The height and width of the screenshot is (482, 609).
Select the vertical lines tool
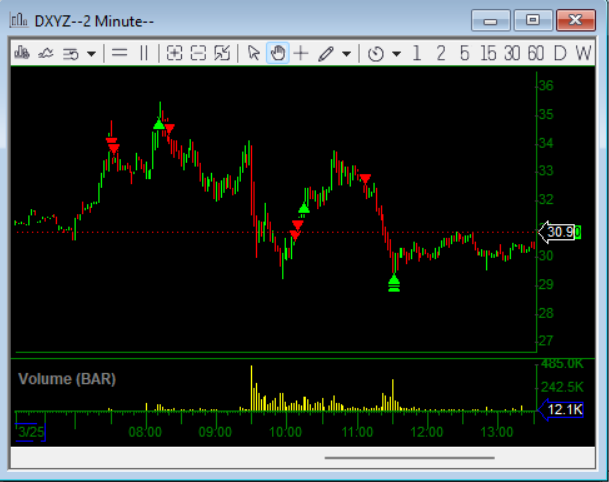(x=144, y=53)
